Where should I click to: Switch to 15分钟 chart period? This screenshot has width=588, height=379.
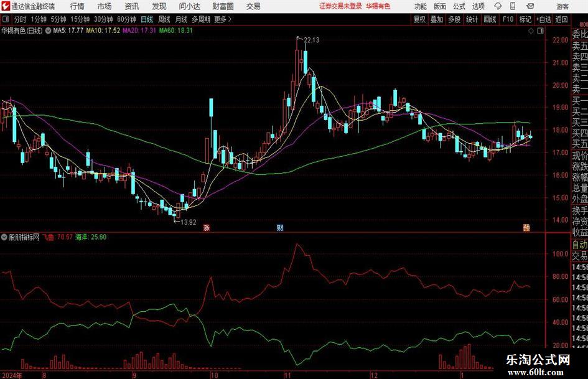click(80, 19)
